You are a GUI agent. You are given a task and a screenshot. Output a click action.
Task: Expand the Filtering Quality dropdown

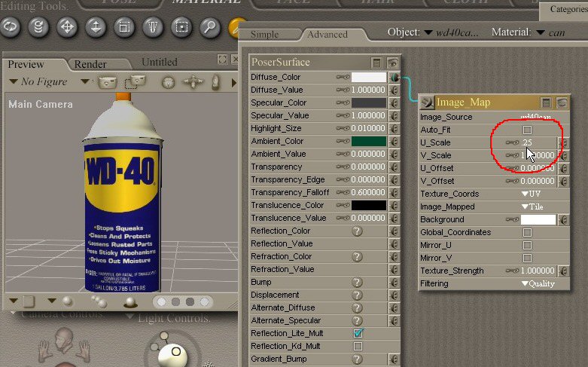(538, 283)
